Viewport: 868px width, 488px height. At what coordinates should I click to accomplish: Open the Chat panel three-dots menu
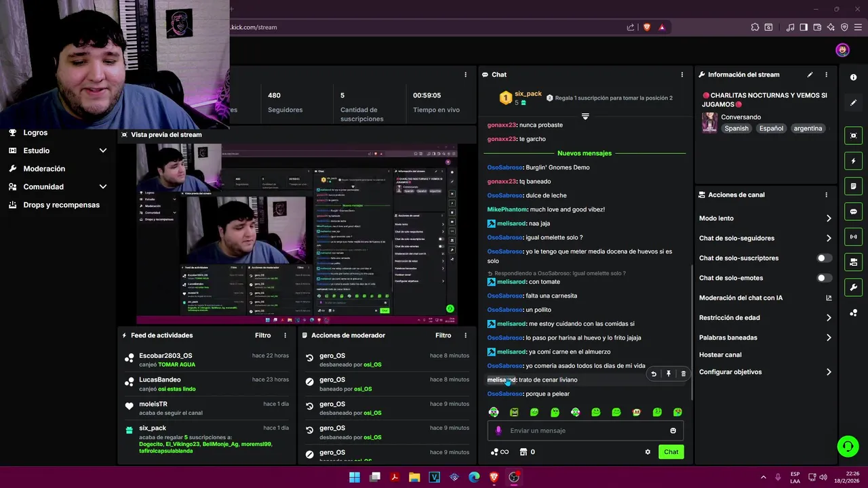tap(682, 75)
